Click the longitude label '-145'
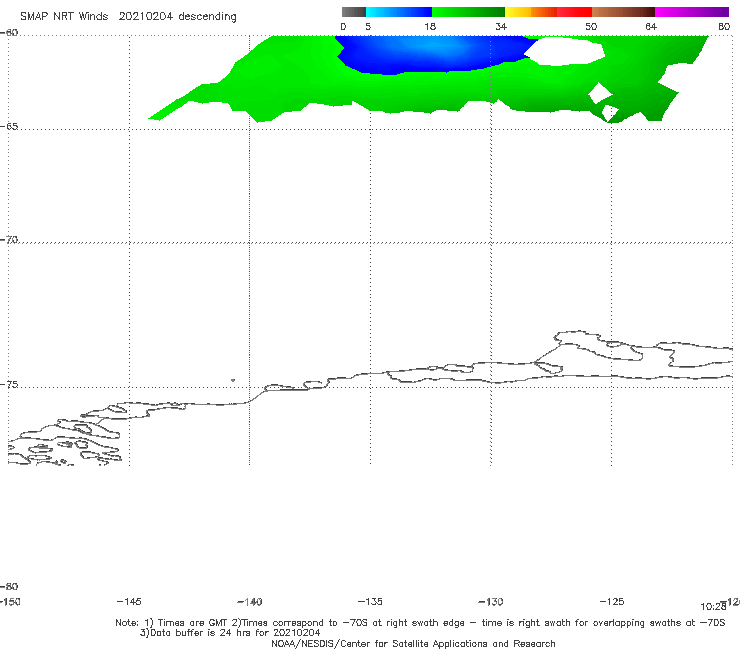Image resolution: width=740 pixels, height=650 pixels. tap(129, 602)
